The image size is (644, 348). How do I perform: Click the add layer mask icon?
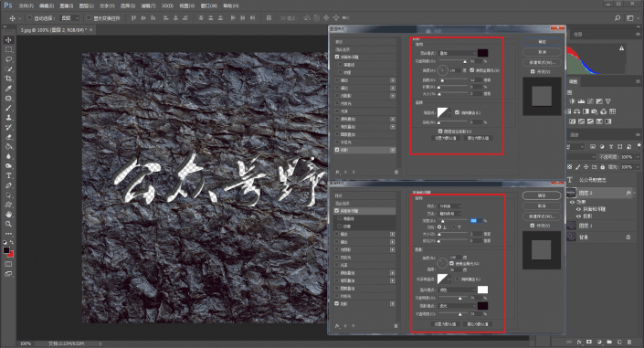(x=589, y=342)
